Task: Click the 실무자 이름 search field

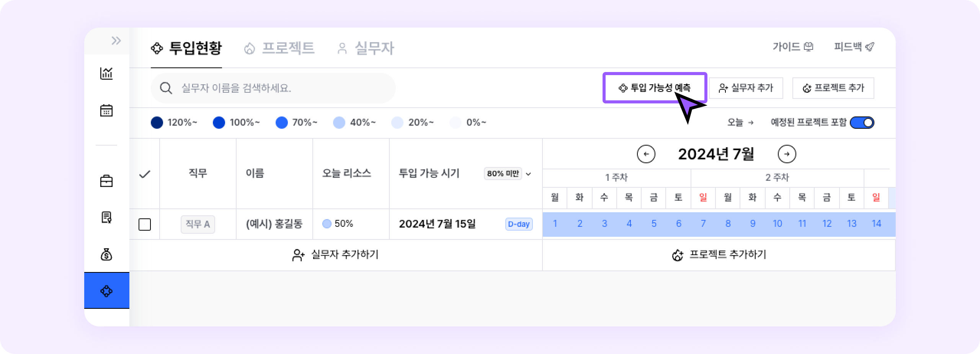Action: pyautogui.click(x=273, y=88)
